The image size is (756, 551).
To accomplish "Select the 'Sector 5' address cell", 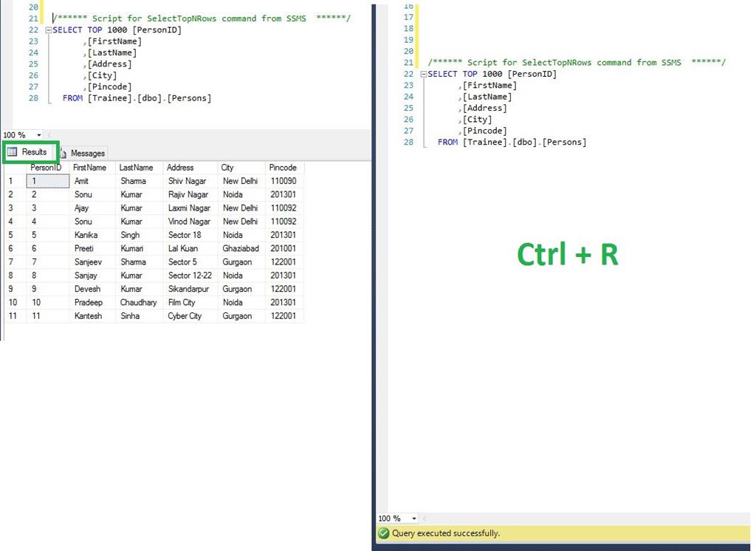I will coord(190,262).
